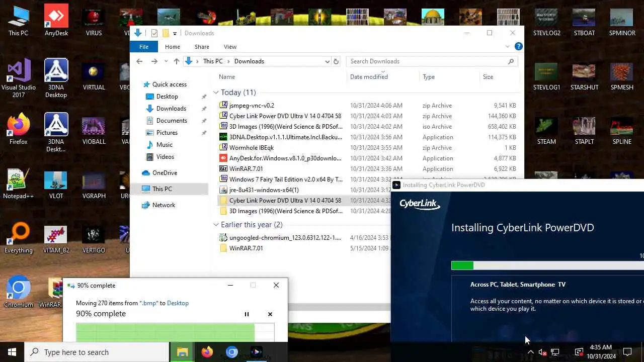Image resolution: width=644 pixels, height=362 pixels.
Task: Switch to the Share ribbon tab
Action: coord(202,47)
